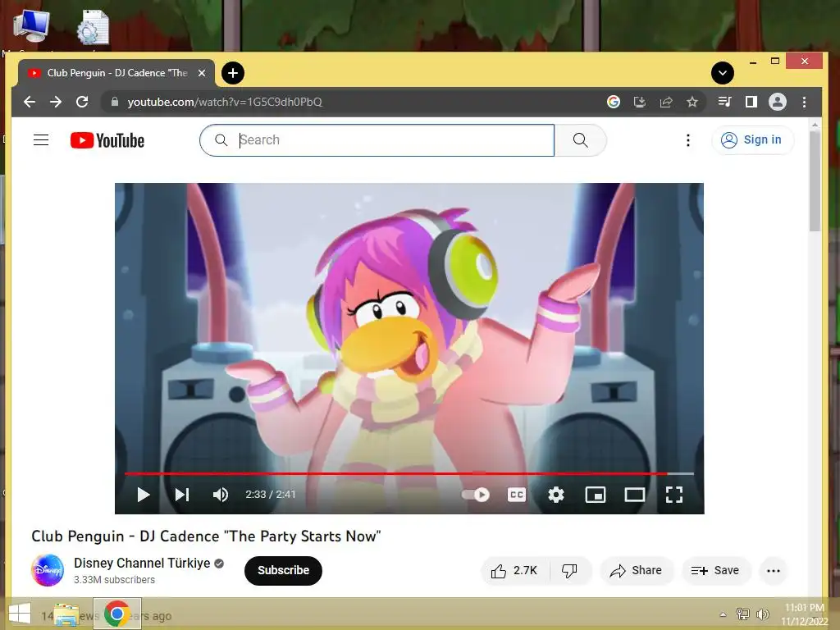Viewport: 840px width, 630px height.
Task: Enable theater mode view
Action: [635, 495]
